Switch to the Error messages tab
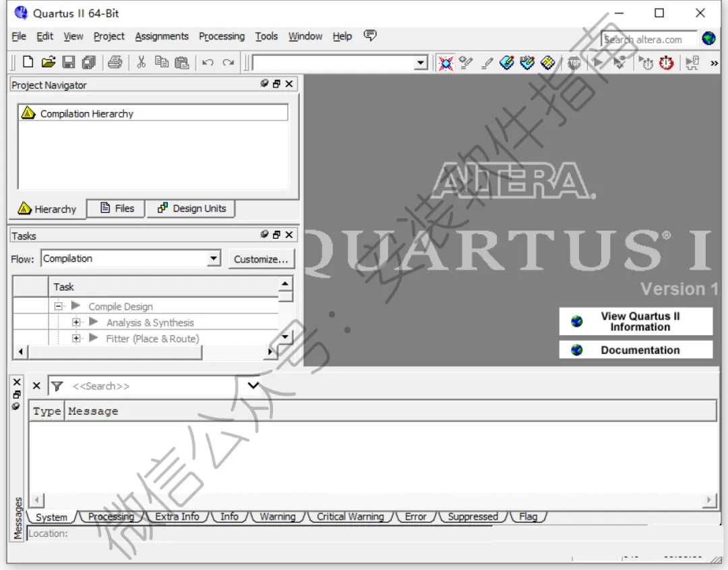The height and width of the screenshot is (570, 728). pos(415,517)
